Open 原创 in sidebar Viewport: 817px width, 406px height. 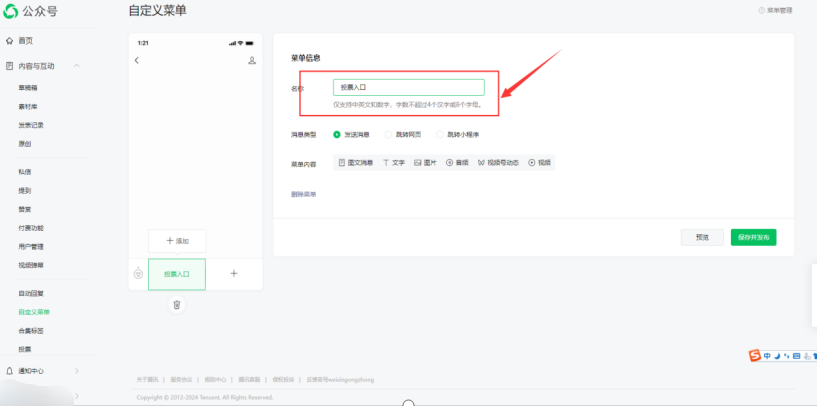coord(24,144)
